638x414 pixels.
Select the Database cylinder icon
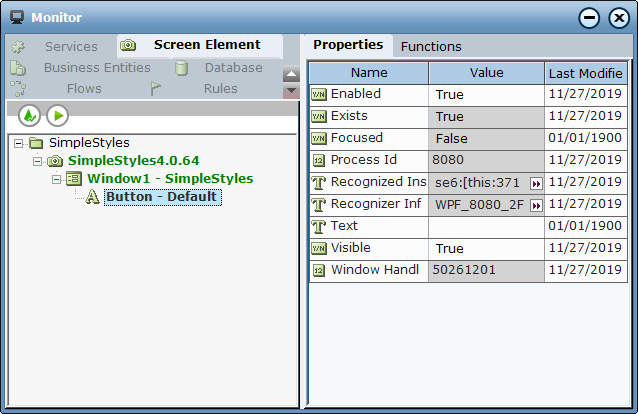point(181,68)
